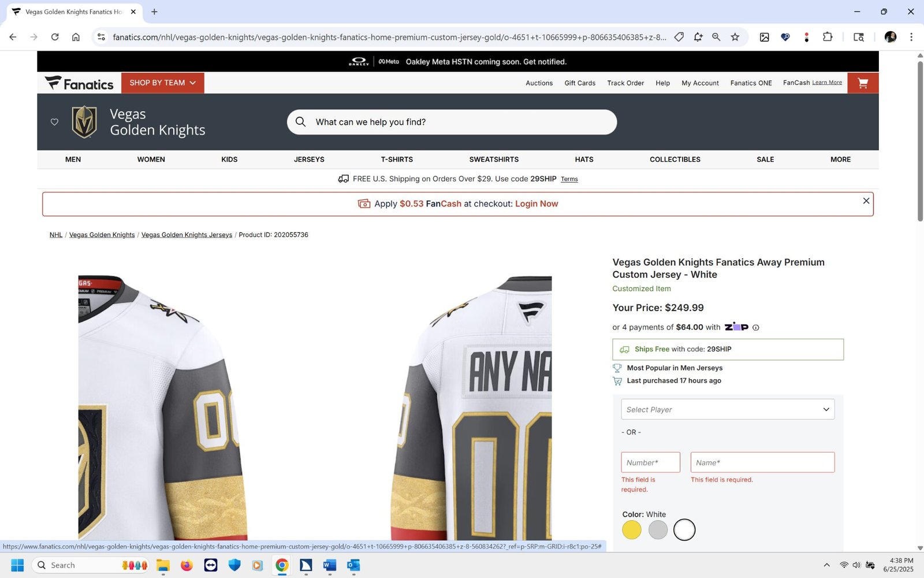The width and height of the screenshot is (924, 578).
Task: Select the gold color swatch
Action: tap(631, 530)
